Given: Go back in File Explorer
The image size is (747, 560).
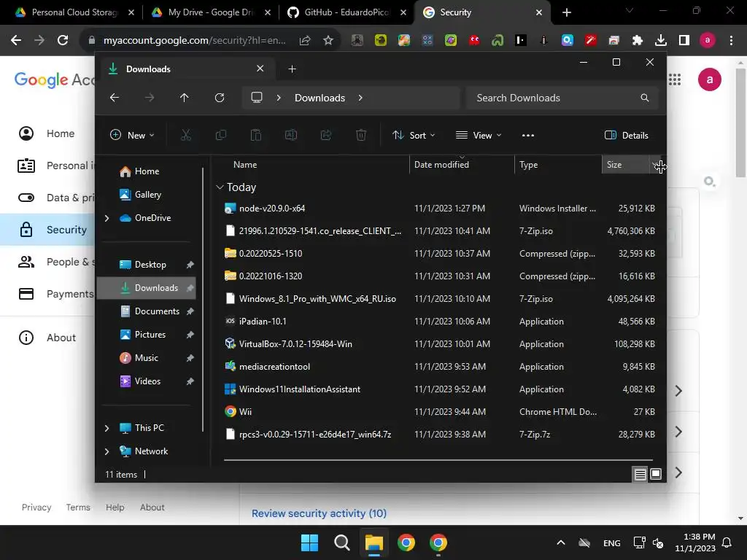Looking at the screenshot, I should pyautogui.click(x=115, y=98).
